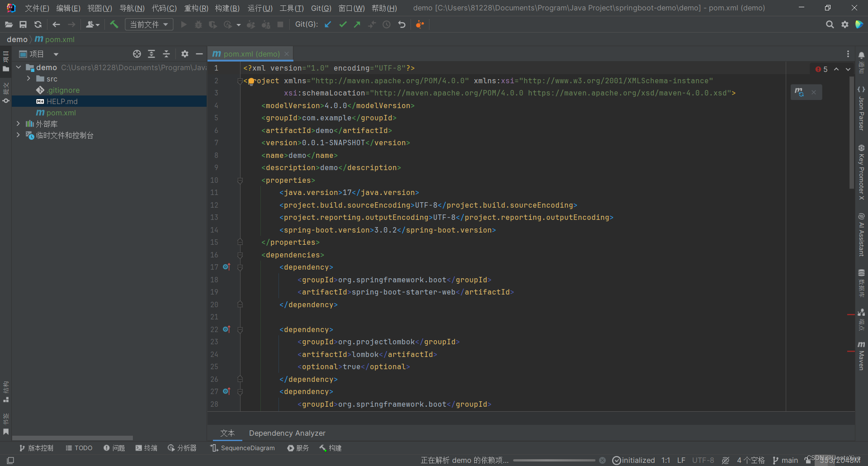This screenshot has width=868, height=466.
Task: Click gutter marker on line 17
Action: pos(226,267)
